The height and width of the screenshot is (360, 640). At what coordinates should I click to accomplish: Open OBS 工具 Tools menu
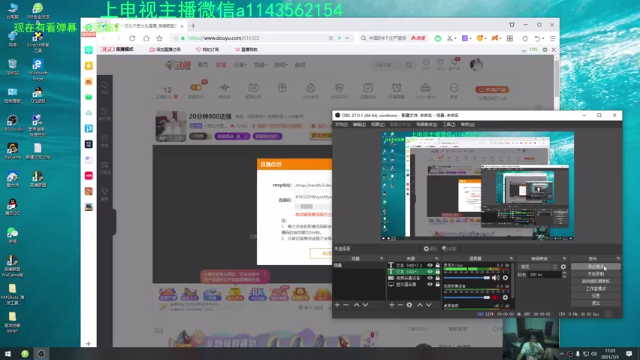pyautogui.click(x=449, y=124)
